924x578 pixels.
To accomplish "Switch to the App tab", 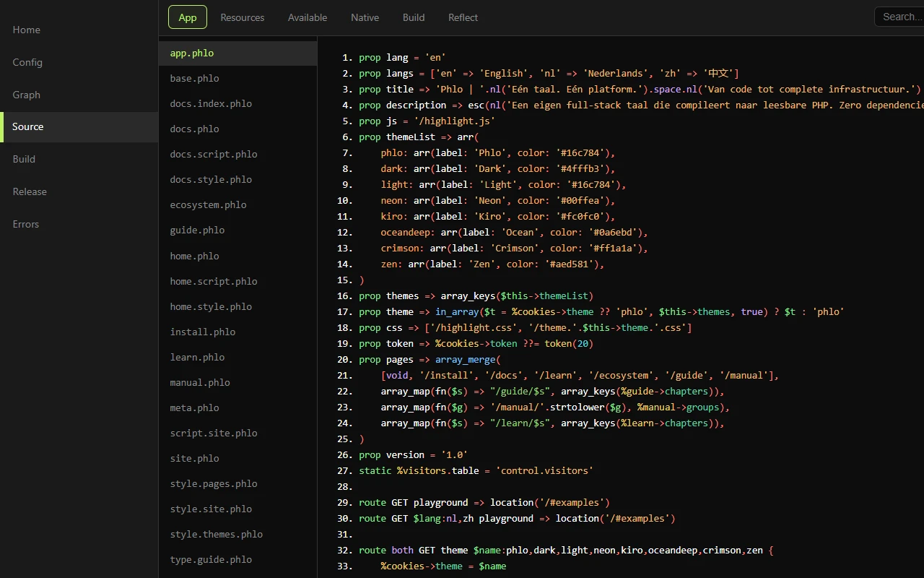I will point(188,17).
